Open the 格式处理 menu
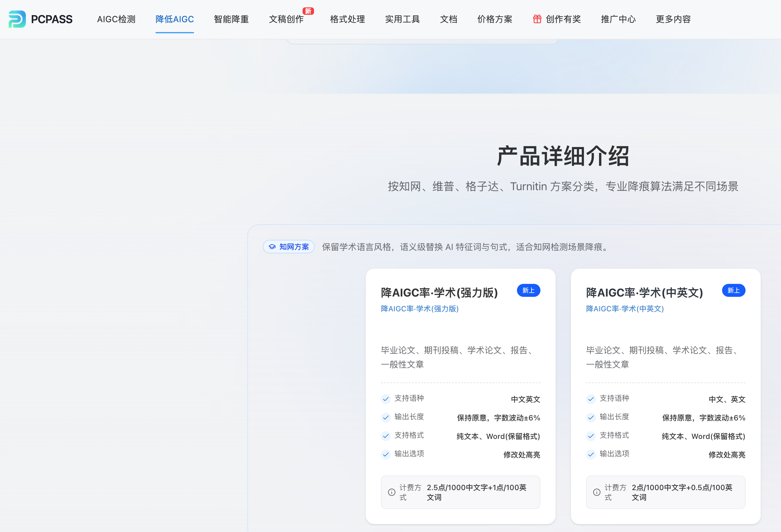This screenshot has height=532, width=781. pos(348,19)
